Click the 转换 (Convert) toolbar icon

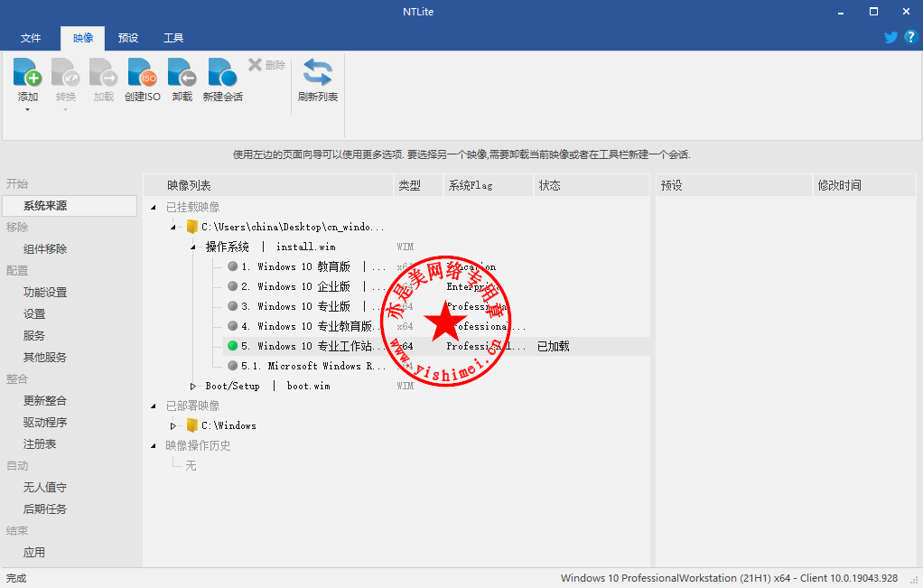pos(65,72)
